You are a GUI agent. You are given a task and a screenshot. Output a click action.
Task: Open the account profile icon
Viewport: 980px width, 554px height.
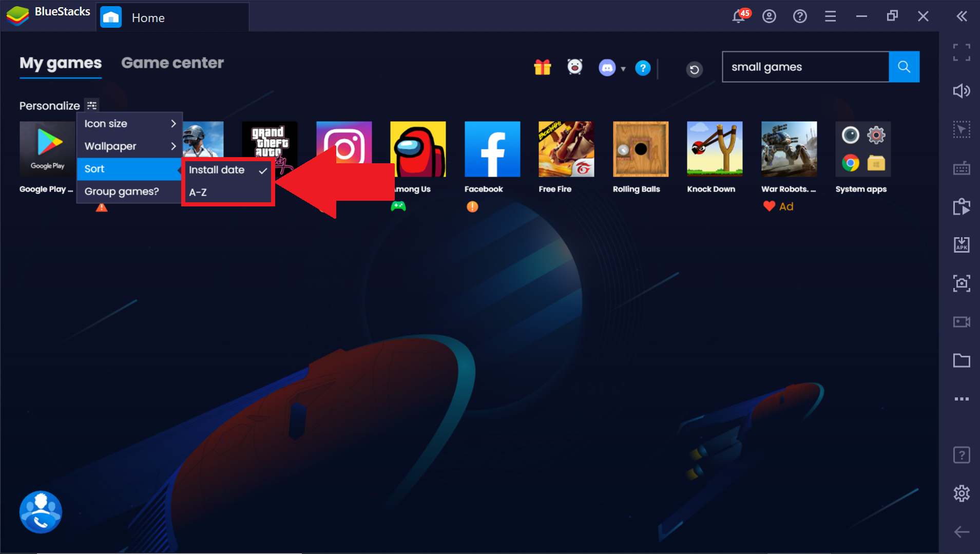pos(769,16)
